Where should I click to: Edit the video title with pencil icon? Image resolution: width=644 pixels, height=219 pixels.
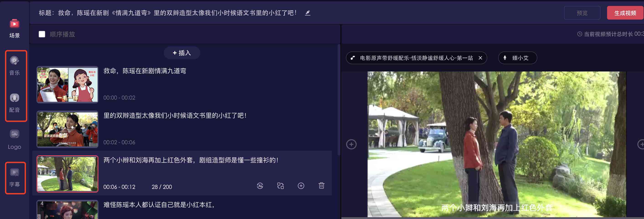coord(307,13)
